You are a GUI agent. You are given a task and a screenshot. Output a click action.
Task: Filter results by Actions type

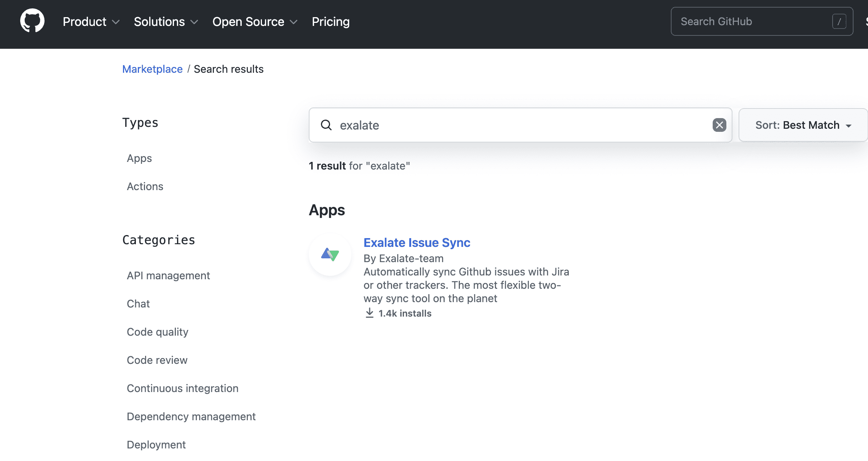point(145,186)
